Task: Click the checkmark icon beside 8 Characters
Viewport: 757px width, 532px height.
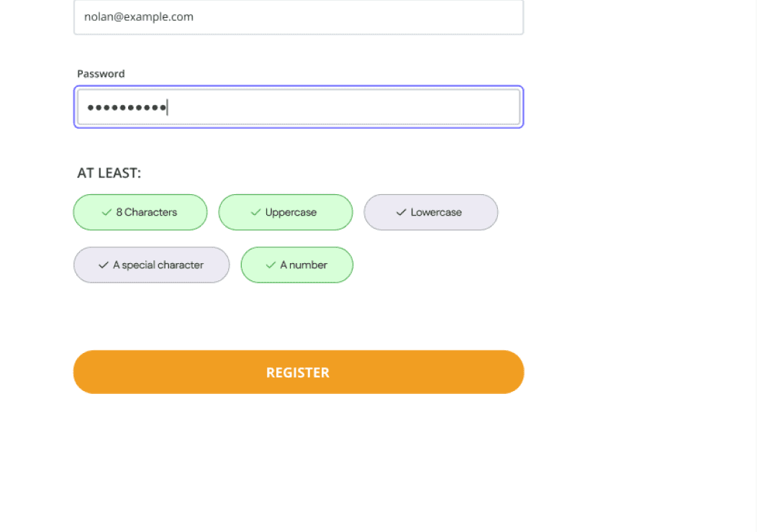Action: [106, 212]
